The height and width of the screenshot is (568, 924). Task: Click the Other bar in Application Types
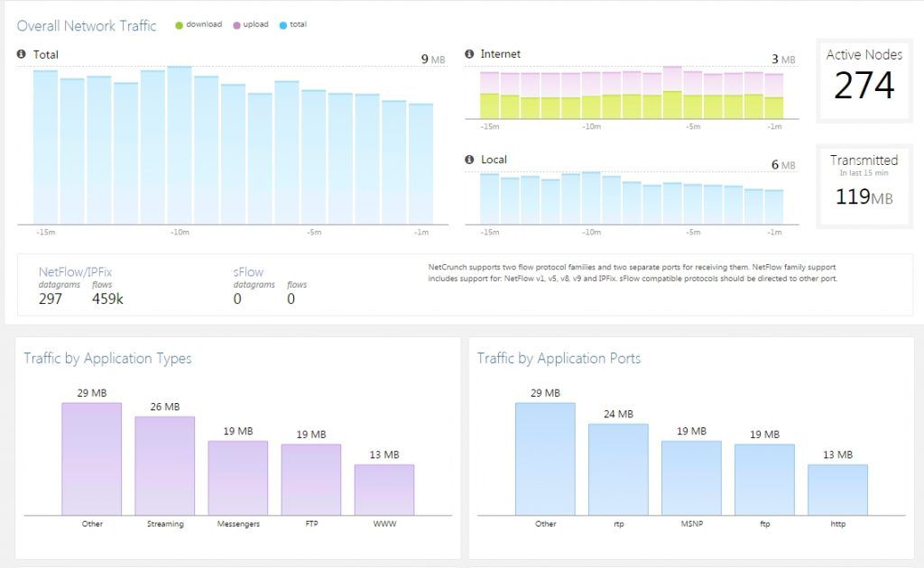(92, 459)
